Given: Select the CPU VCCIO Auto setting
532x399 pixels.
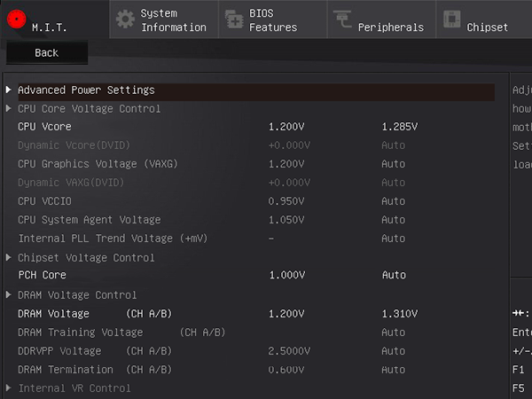Looking at the screenshot, I should tap(393, 201).
